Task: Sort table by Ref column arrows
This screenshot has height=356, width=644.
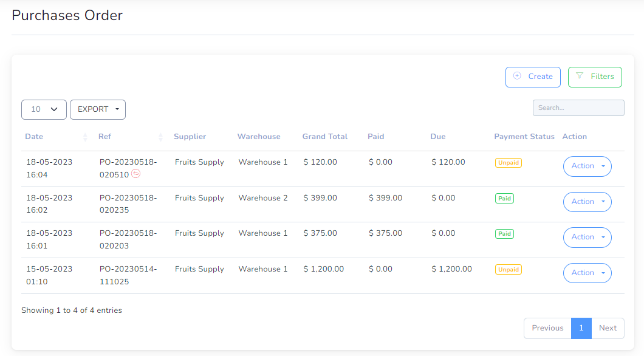Action: [160, 137]
